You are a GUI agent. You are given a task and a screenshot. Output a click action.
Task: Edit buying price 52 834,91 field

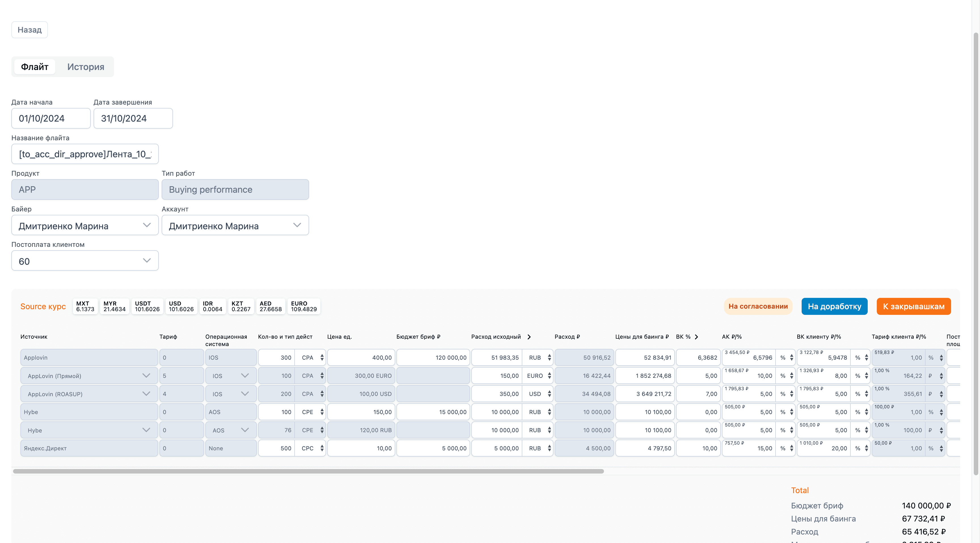pos(645,357)
